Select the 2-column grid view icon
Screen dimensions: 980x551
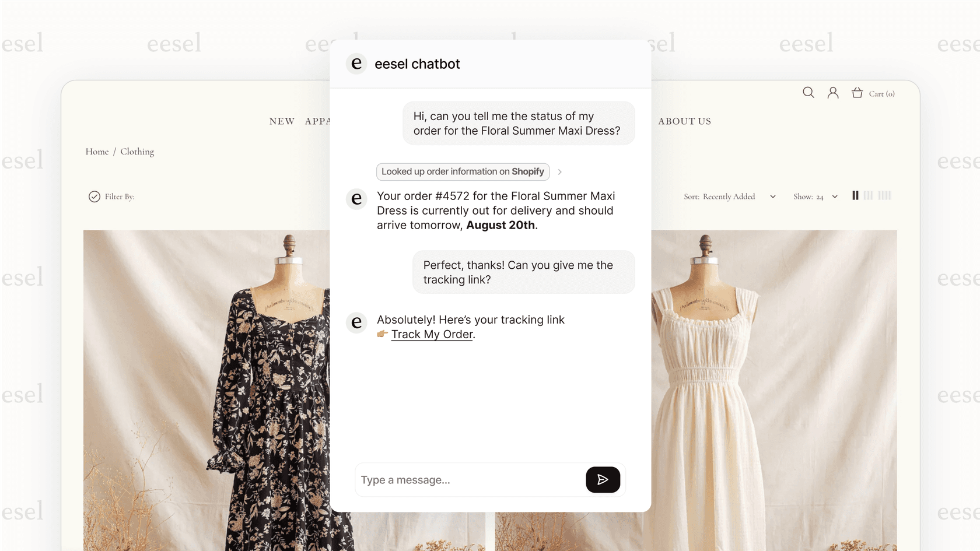[x=855, y=195]
